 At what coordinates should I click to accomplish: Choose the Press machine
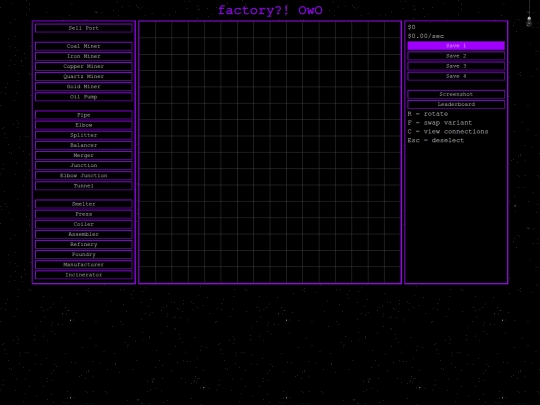(84, 214)
